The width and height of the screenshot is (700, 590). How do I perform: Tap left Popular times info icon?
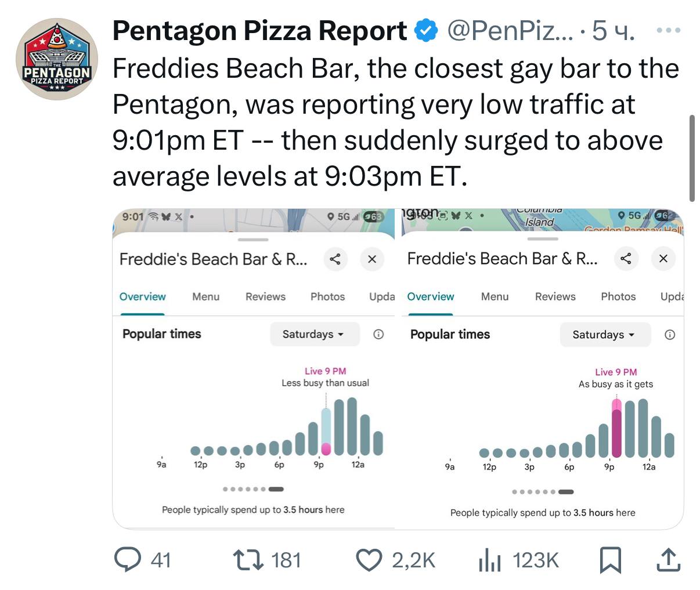[x=378, y=334]
